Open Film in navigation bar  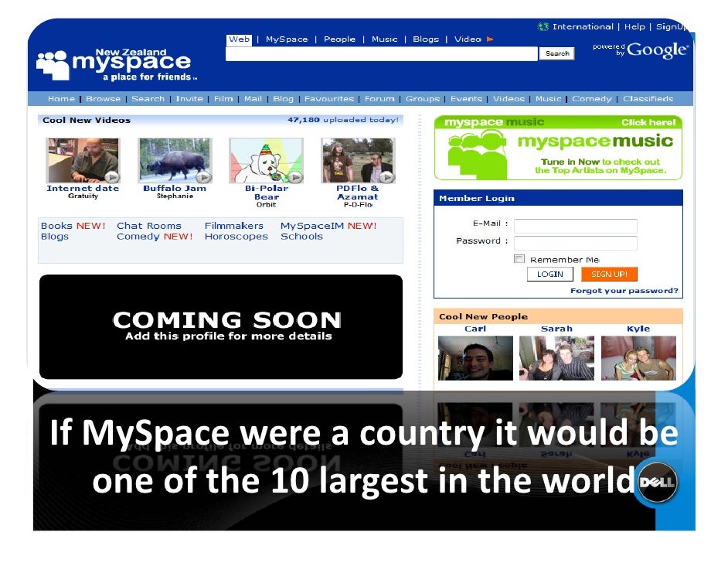point(223,99)
